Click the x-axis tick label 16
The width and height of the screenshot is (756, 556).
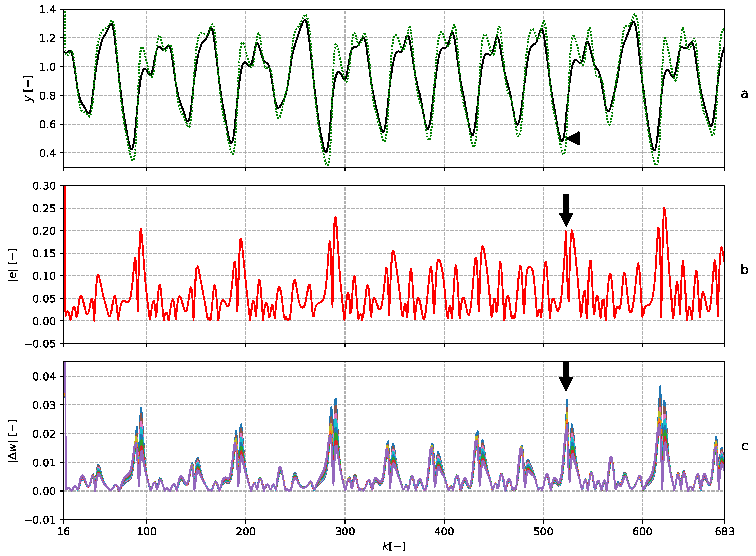pos(63,532)
